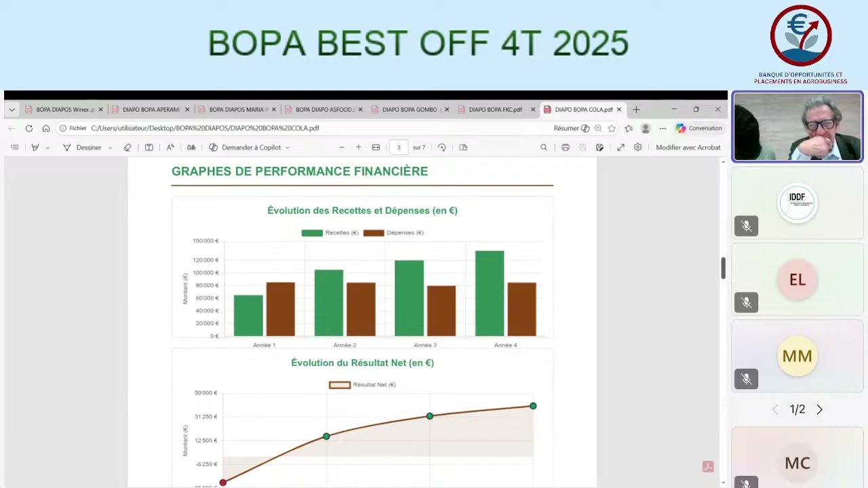
Task: Select the eraser tool
Action: (127, 147)
